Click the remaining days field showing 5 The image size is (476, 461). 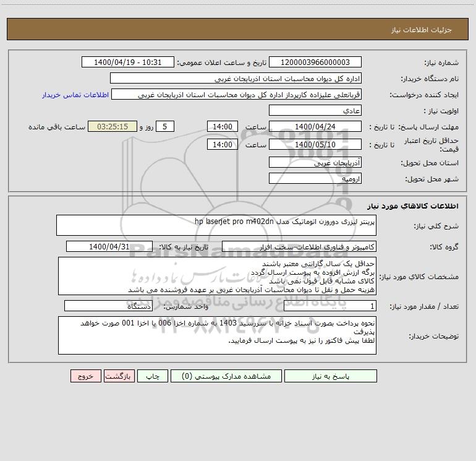[165, 127]
